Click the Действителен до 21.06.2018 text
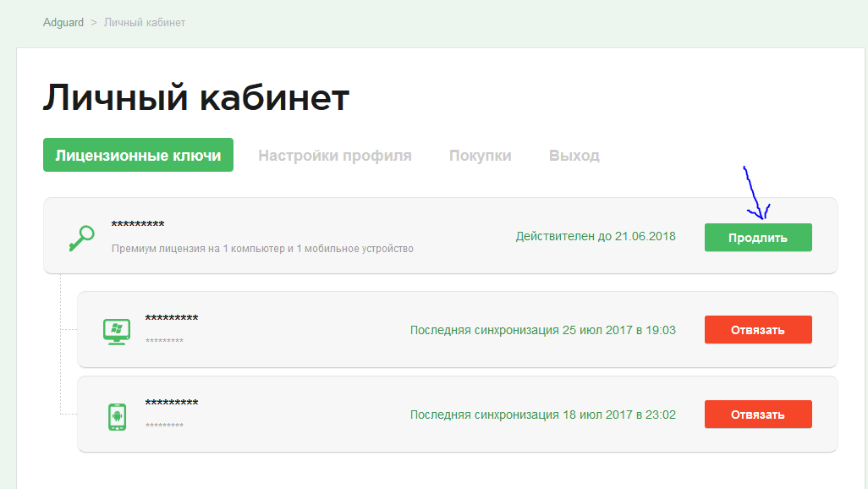The width and height of the screenshot is (868, 489). click(596, 237)
